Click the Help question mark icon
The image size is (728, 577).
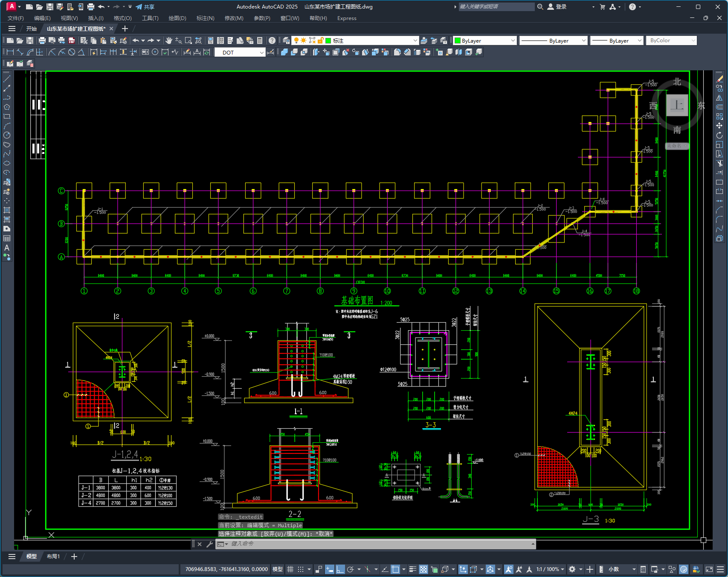[272, 40]
